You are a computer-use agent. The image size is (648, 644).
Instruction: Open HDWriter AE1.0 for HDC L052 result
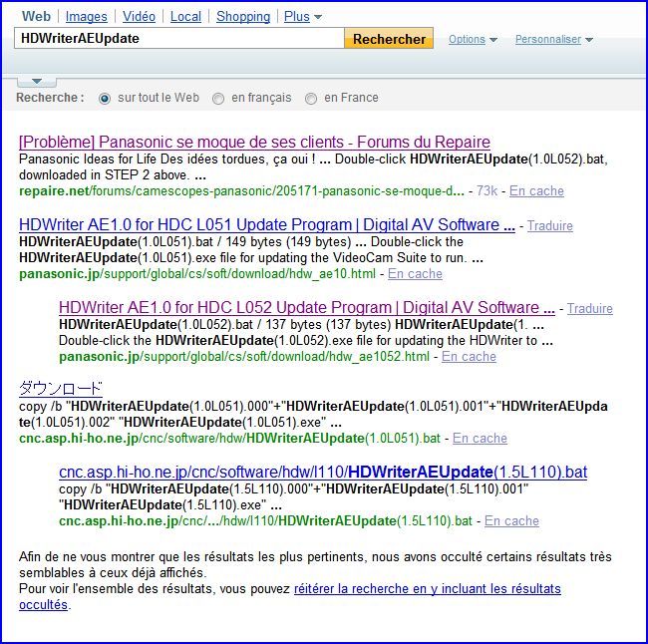click(307, 307)
